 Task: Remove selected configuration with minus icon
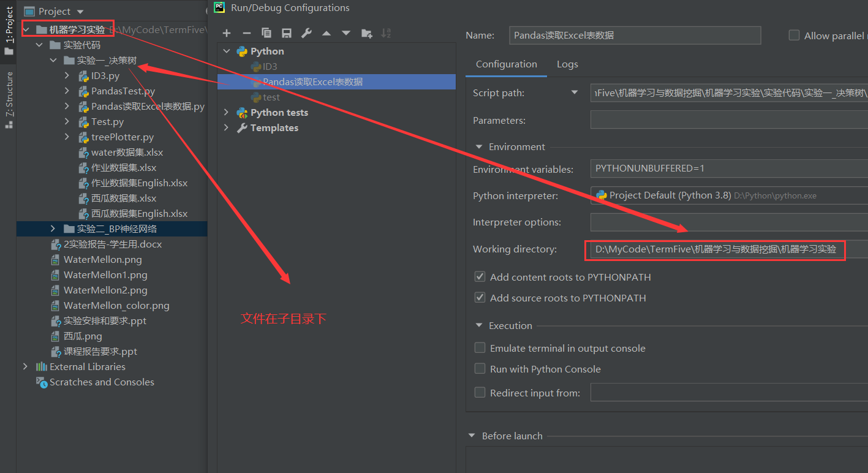click(x=246, y=33)
